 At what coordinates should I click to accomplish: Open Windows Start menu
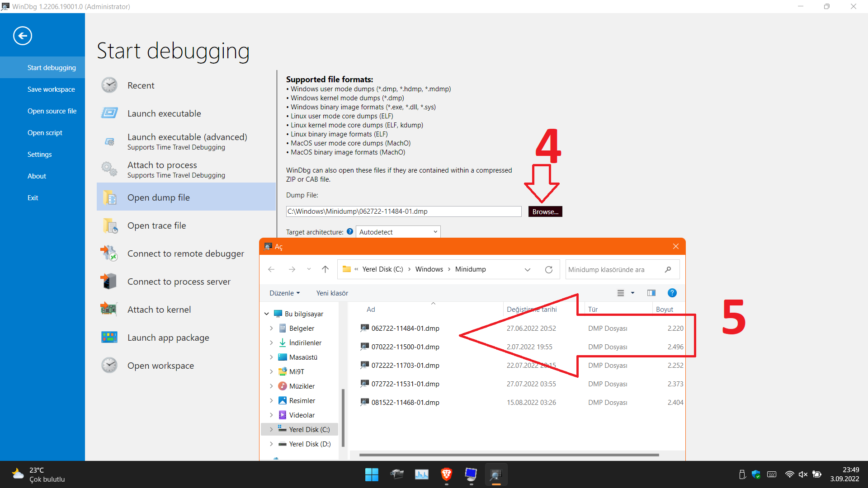tap(372, 474)
